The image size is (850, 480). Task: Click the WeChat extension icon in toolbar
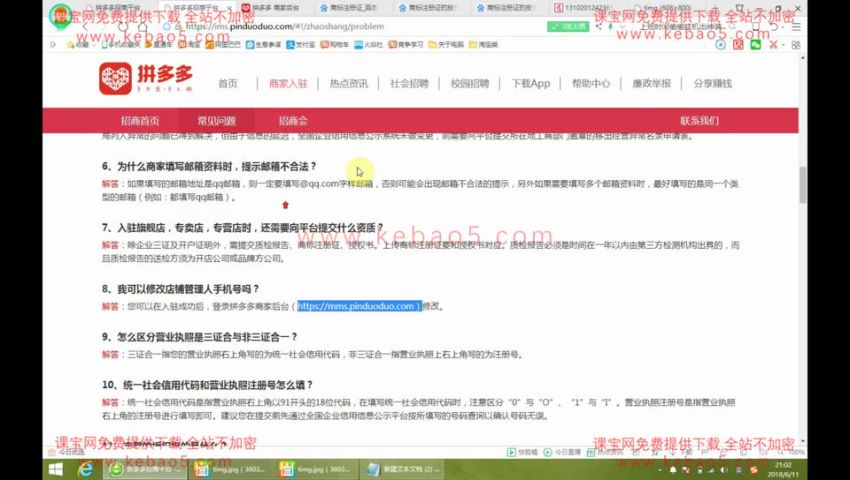coord(756,44)
